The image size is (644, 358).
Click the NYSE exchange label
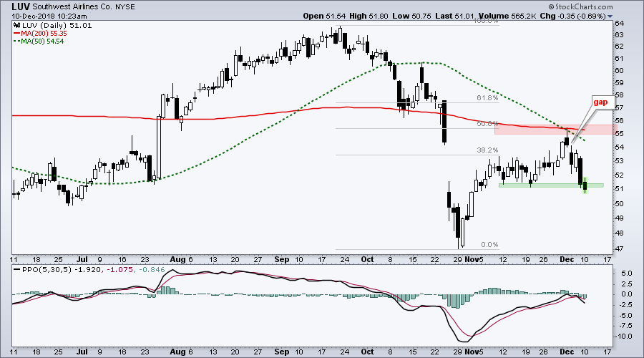[126, 7]
